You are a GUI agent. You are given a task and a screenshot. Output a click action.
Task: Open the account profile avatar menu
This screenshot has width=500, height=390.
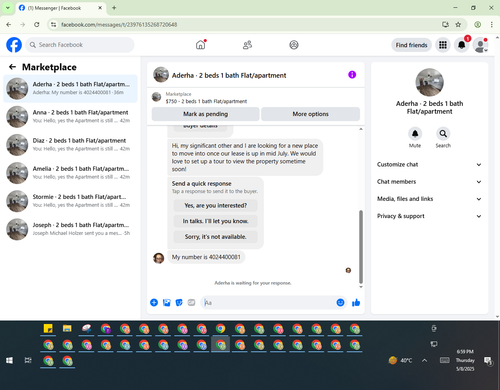[x=480, y=45]
